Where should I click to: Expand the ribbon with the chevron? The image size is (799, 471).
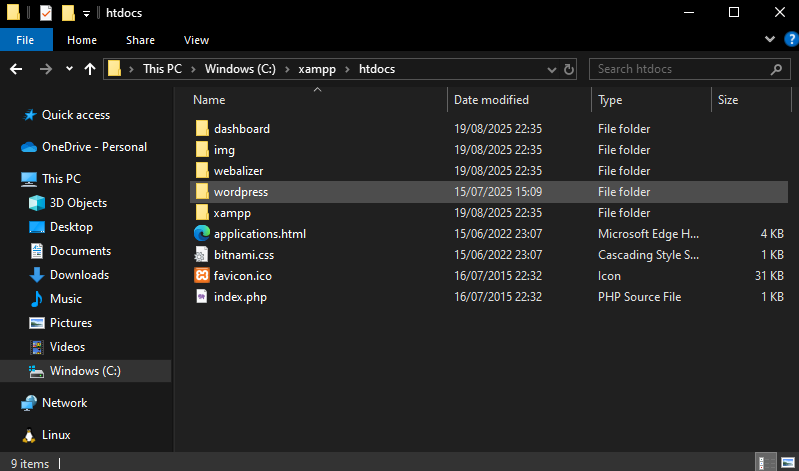(x=770, y=39)
